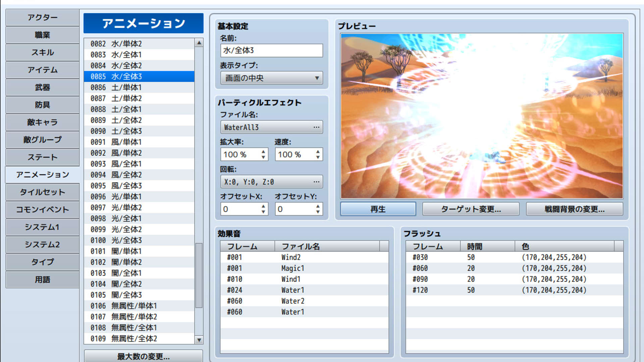Viewport: 644px width, 362px height.
Task: Open the コモンイベント tab
Action: (43, 209)
